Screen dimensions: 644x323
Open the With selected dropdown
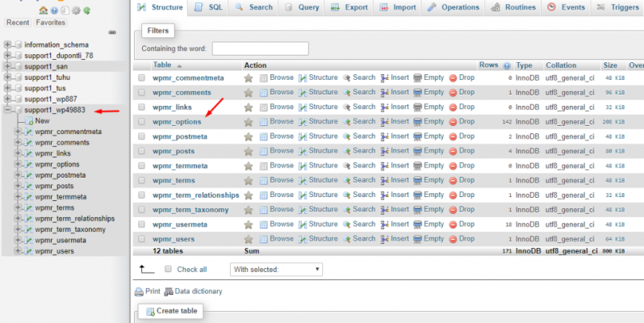(276, 269)
